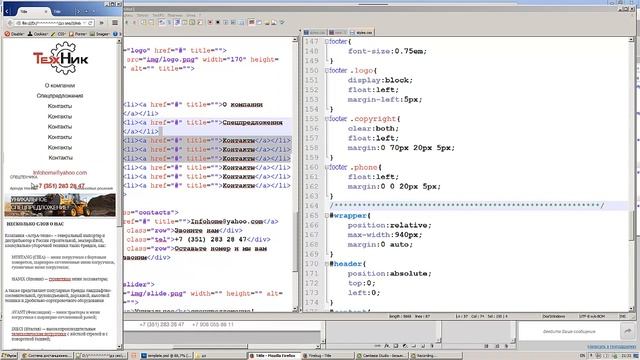Click the line of asterisks comment at line 164
The image size is (640, 360).
(x=467, y=205)
